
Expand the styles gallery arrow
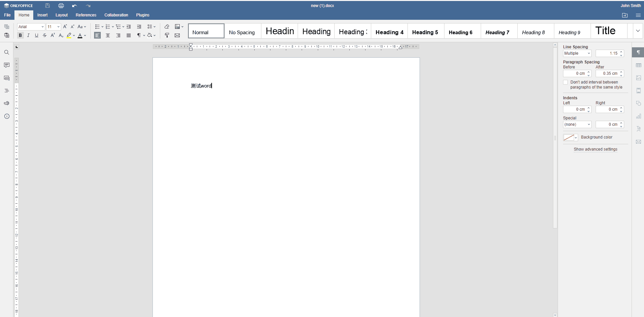coord(638,31)
